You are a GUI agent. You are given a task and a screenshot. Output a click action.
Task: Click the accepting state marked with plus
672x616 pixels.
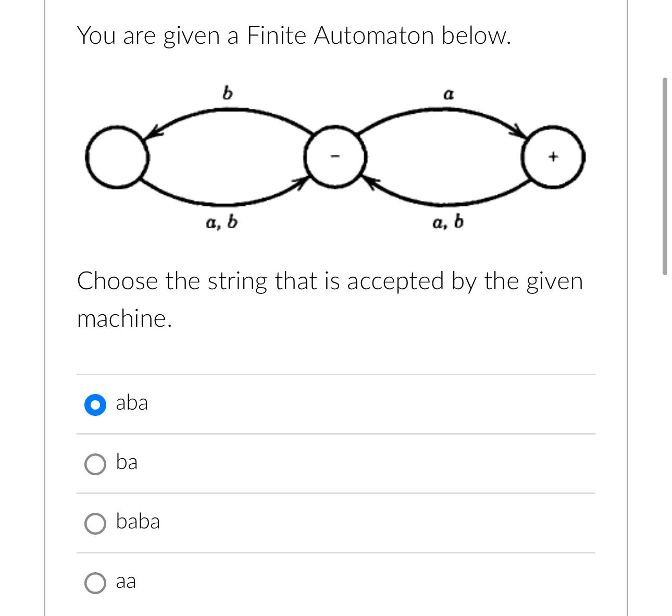(x=553, y=155)
